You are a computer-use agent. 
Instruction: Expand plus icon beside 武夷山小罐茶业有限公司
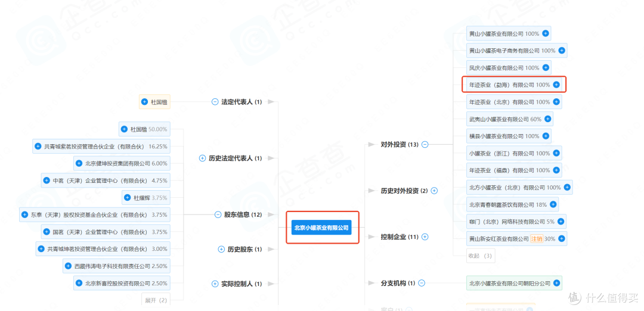click(x=547, y=119)
